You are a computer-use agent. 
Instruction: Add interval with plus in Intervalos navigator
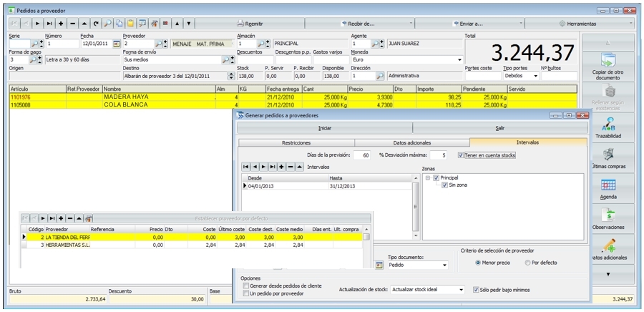coord(282,167)
